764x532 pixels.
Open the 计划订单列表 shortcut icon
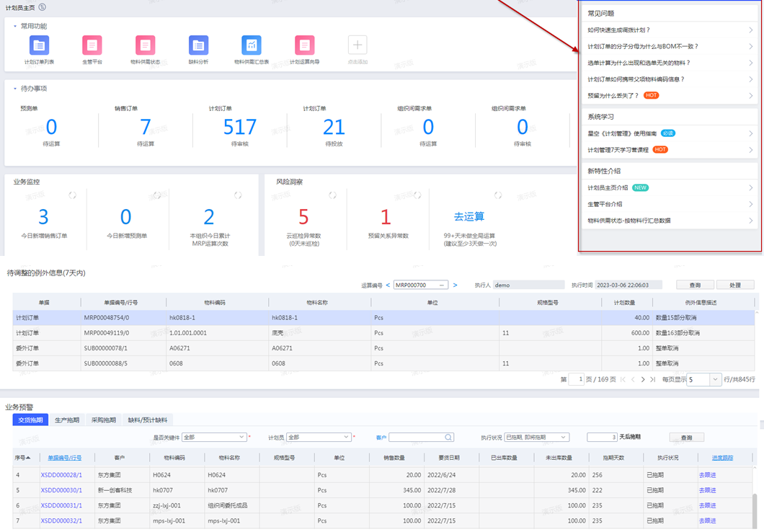39,45
